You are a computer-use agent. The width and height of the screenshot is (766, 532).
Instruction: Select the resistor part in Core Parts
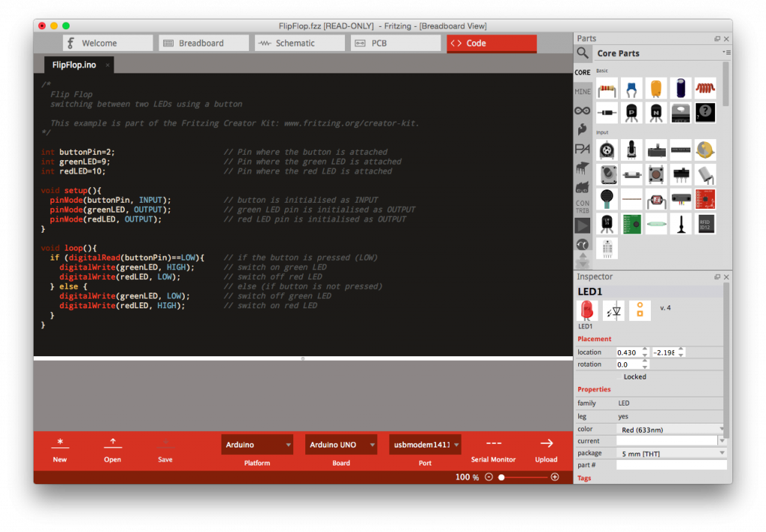point(607,88)
